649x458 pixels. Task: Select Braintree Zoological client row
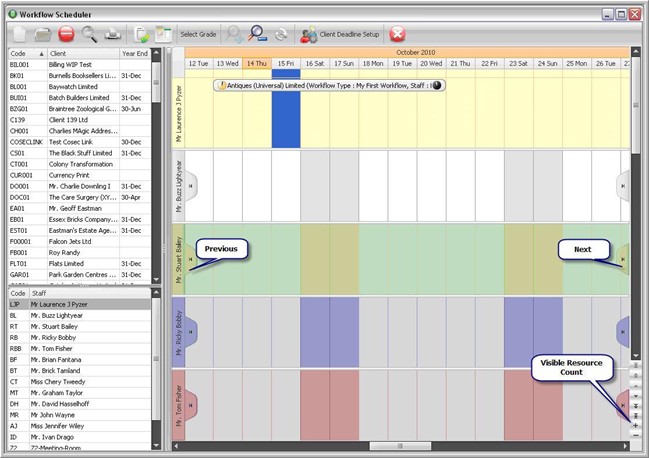79,109
